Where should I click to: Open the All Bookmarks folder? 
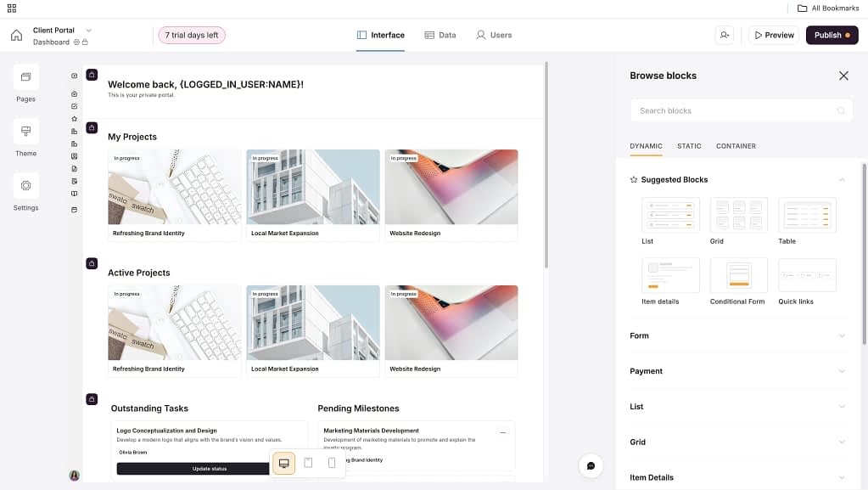828,8
